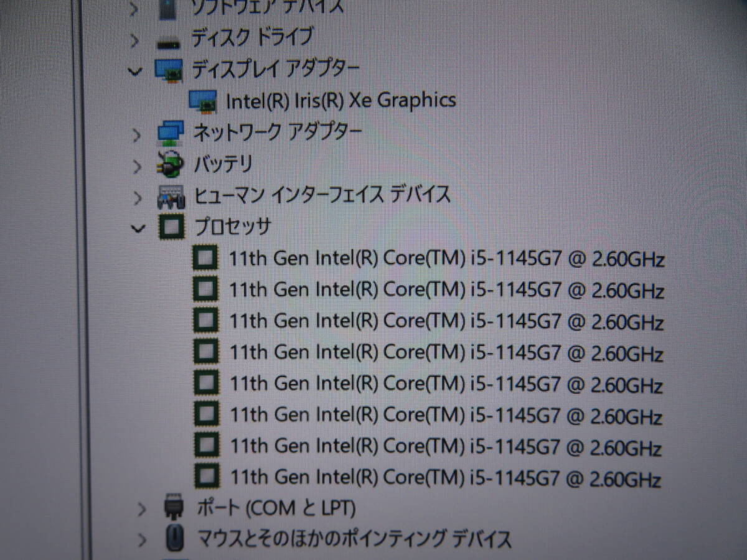Click the ディスプレイ アダプター monitor icon
This screenshot has height=560, width=747.
(x=169, y=70)
